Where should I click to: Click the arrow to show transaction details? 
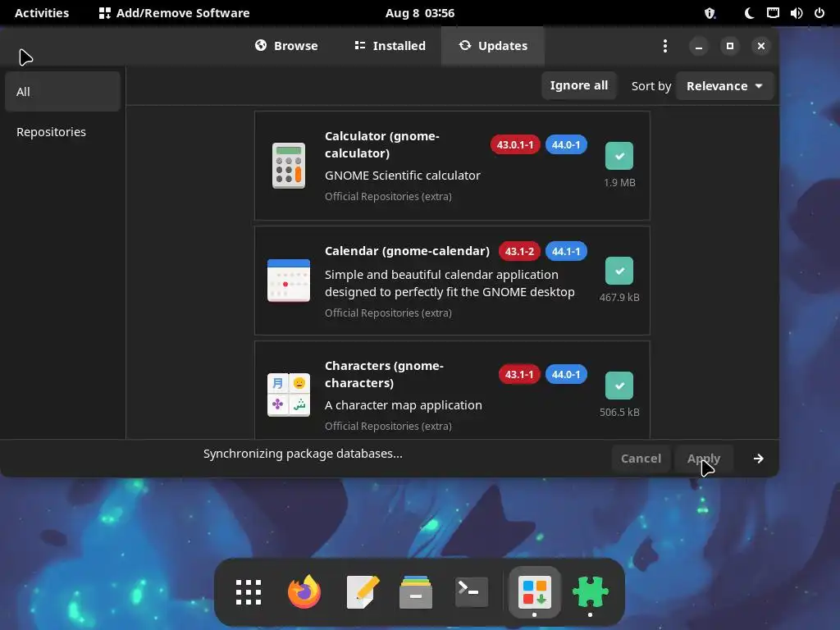758,459
